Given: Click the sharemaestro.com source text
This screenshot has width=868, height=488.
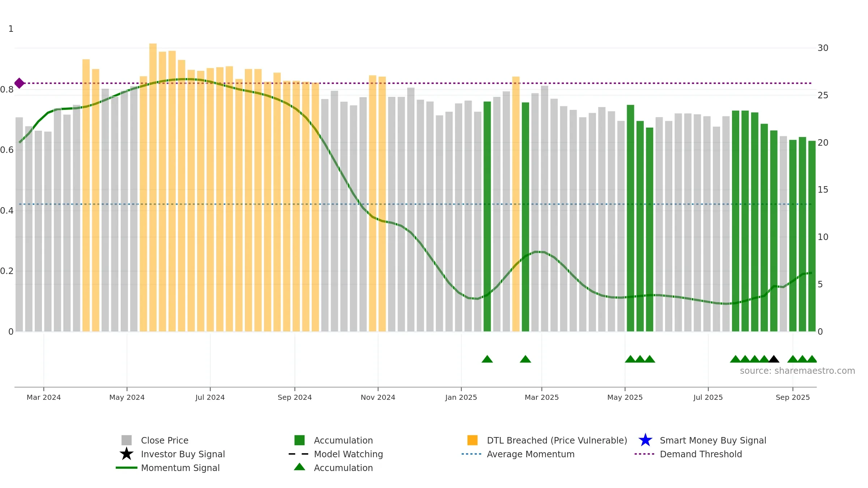Looking at the screenshot, I should (x=797, y=371).
